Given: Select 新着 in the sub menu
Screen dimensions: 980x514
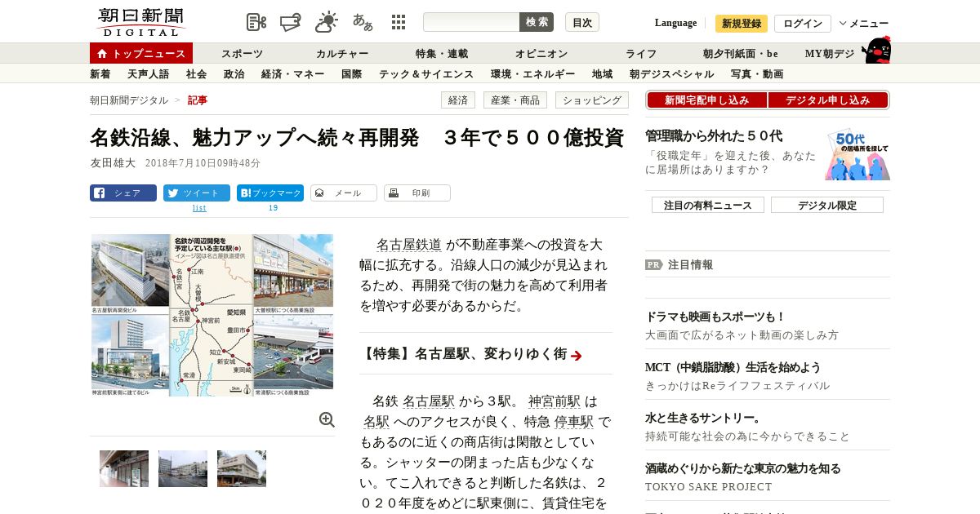Looking at the screenshot, I should [100, 74].
